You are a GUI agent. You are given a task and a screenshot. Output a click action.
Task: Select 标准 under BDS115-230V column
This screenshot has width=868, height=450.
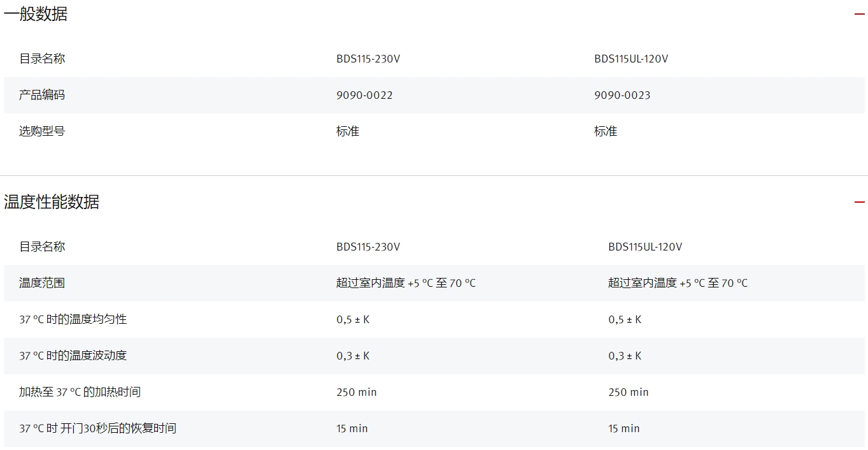[x=348, y=131]
